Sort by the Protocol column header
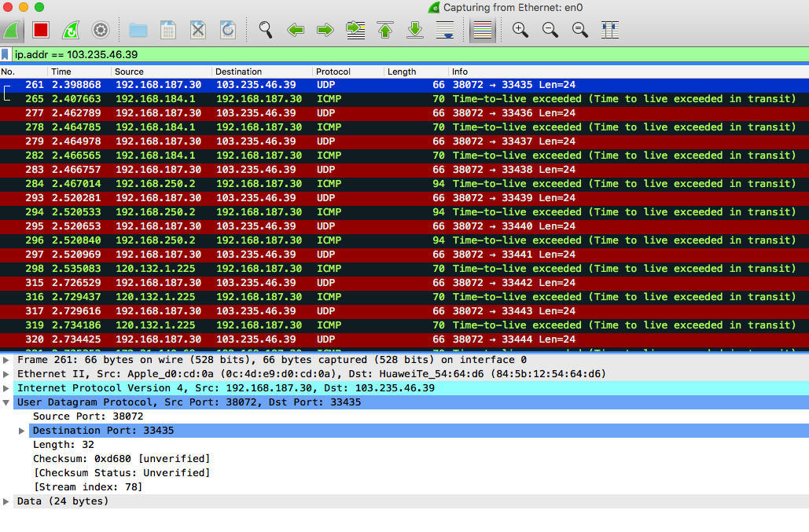 click(348, 72)
